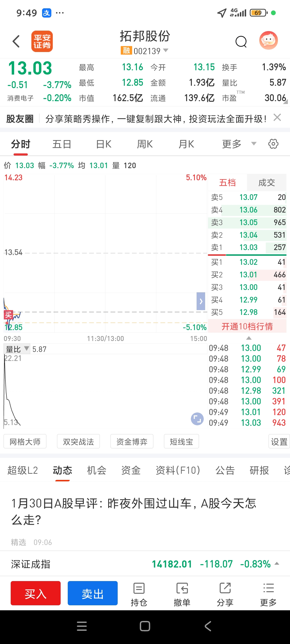This screenshot has height=644, width=290.
Task: Tap the 融 margin badge
Action: [x=126, y=51]
